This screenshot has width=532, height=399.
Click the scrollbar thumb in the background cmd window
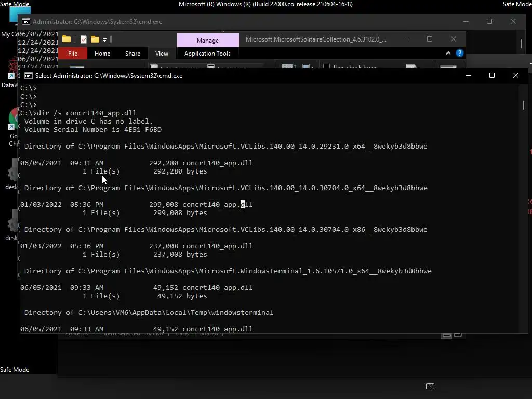521,44
